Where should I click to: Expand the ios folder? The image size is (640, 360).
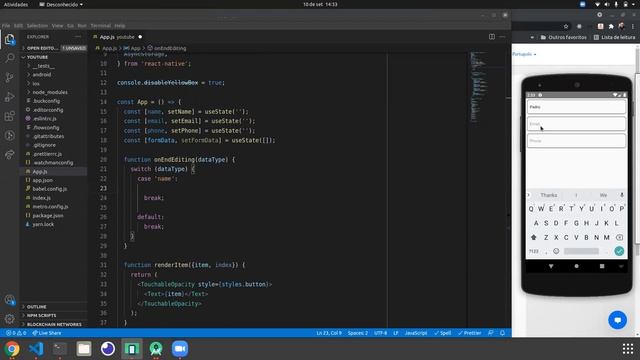pos(36,83)
